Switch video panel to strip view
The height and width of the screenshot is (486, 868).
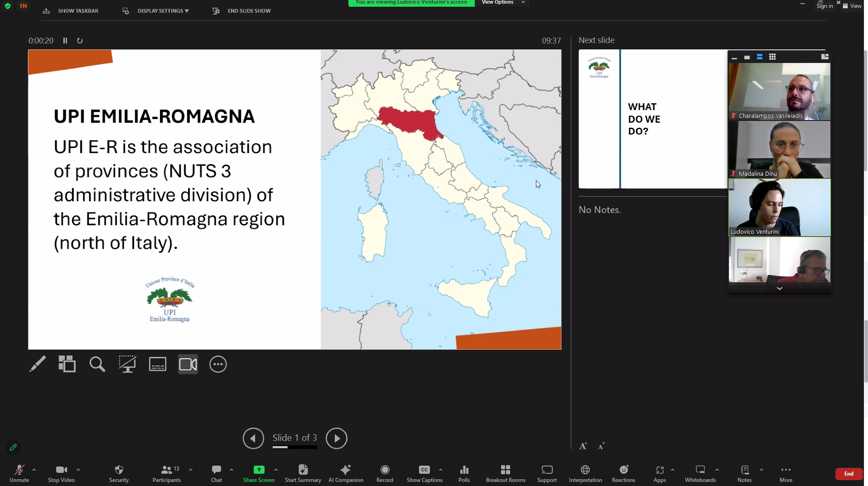[760, 57]
